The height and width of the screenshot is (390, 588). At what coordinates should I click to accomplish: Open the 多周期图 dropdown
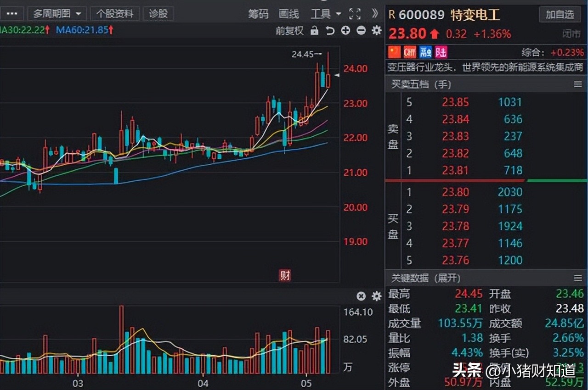coord(57,13)
